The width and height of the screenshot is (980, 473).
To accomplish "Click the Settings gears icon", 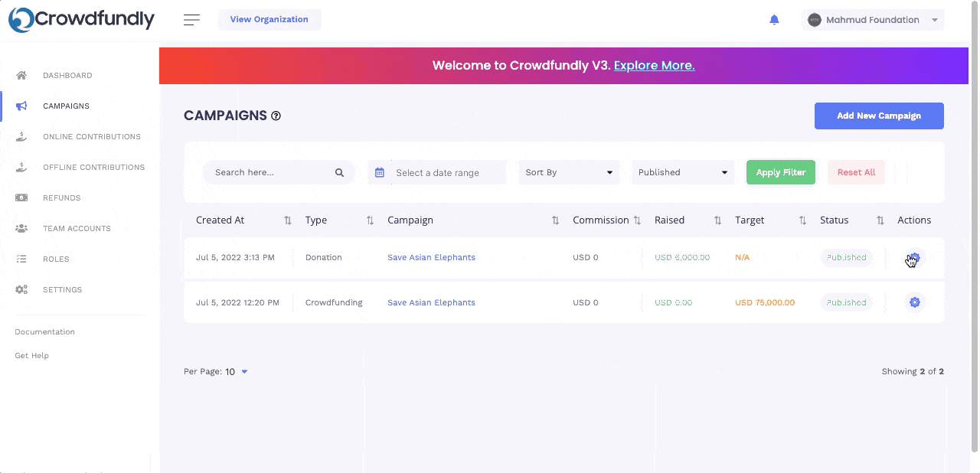I will coord(21,289).
